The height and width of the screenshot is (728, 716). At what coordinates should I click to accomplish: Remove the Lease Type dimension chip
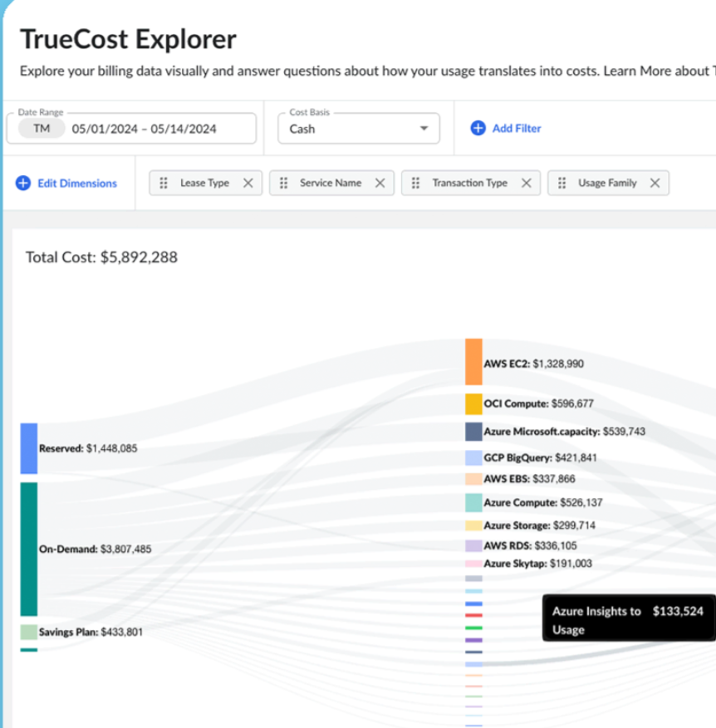pos(248,183)
